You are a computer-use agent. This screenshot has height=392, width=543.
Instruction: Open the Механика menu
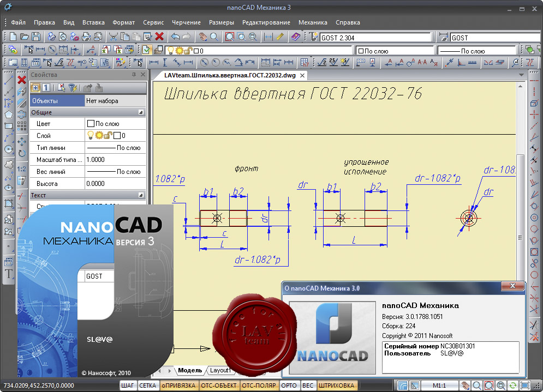pos(313,22)
